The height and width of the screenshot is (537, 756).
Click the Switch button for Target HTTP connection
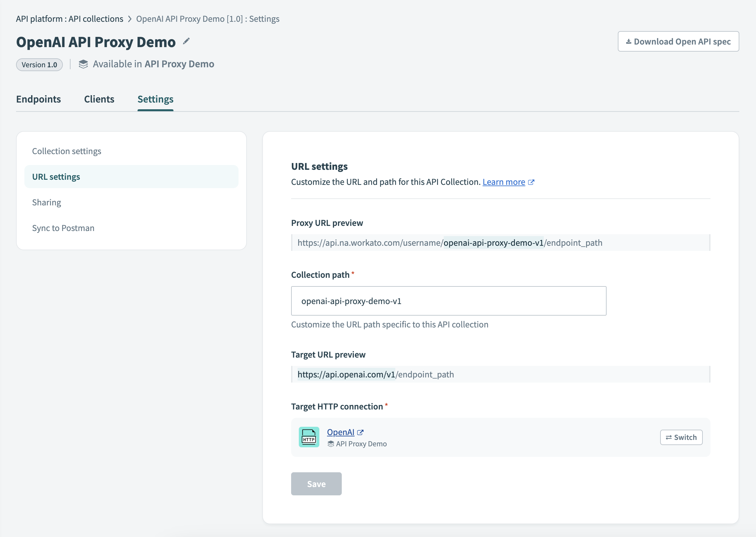681,437
